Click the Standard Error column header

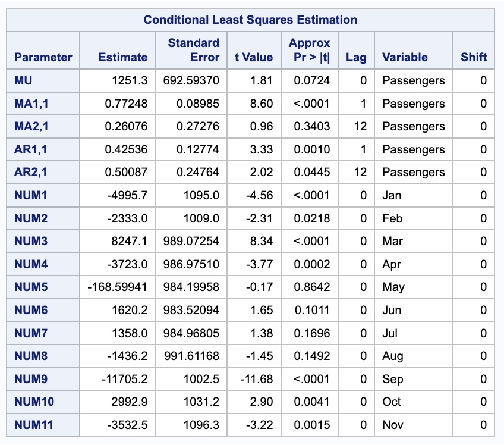coord(194,50)
